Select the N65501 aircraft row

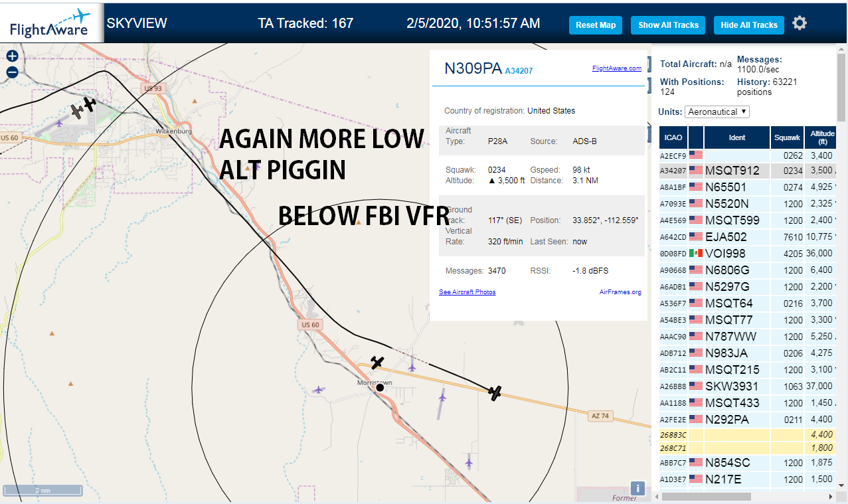coord(748,187)
